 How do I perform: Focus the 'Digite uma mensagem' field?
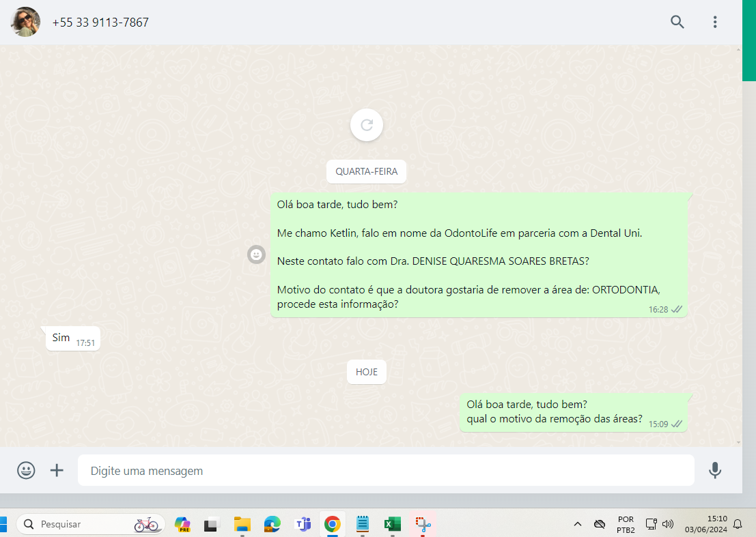[386, 470]
